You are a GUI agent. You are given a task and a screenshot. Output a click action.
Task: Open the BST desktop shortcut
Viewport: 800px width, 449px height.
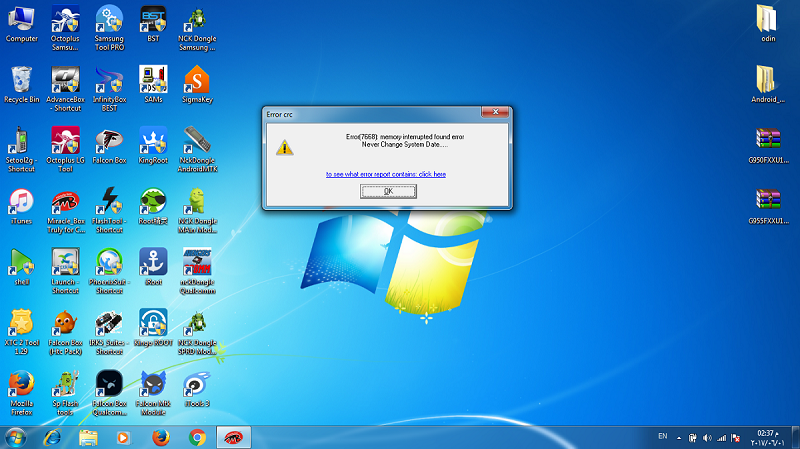click(153, 24)
